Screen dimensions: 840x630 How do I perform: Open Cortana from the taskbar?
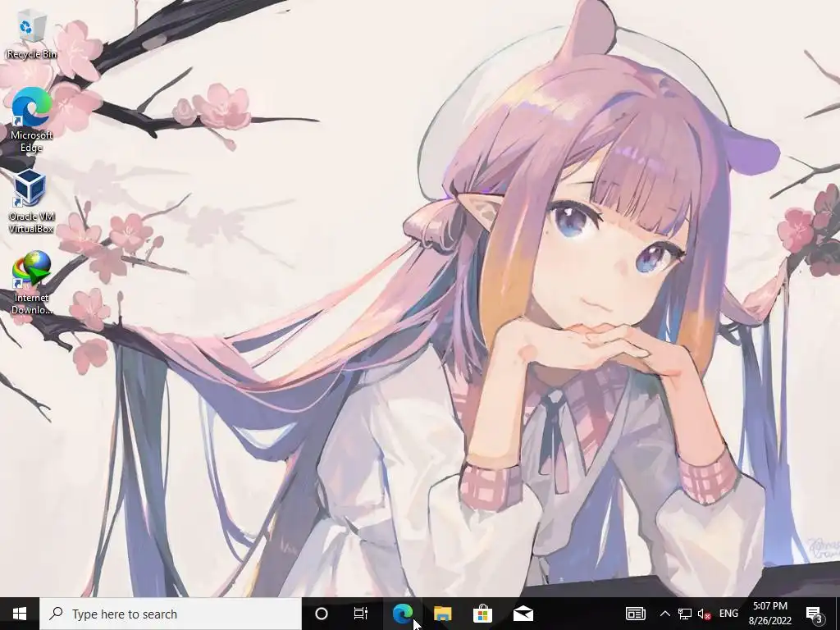[x=322, y=614]
